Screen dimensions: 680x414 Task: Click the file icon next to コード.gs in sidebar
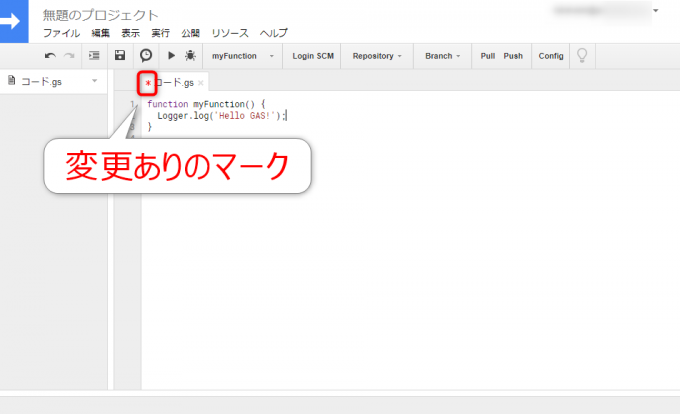tap(12, 81)
